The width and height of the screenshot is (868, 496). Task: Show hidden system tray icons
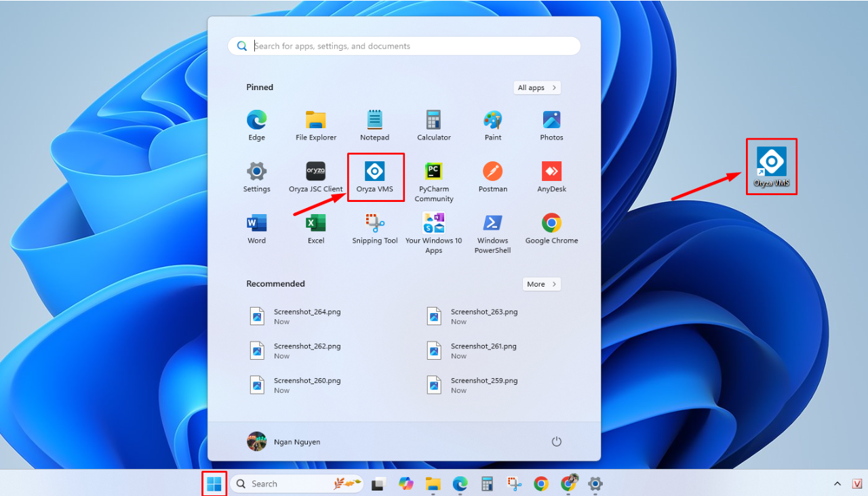coord(837,484)
